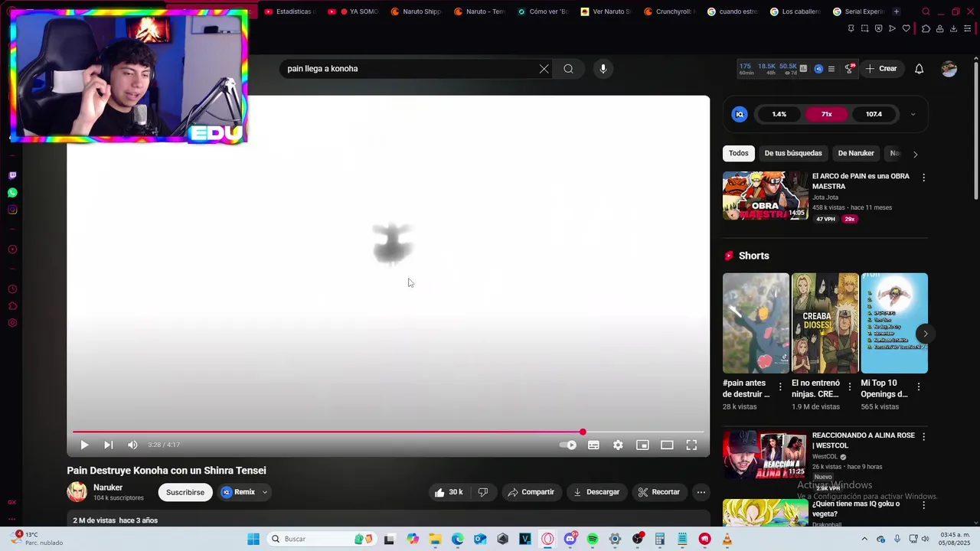Open WhatsApp in the browser sidebar
This screenshot has width=980, height=551.
(x=12, y=193)
